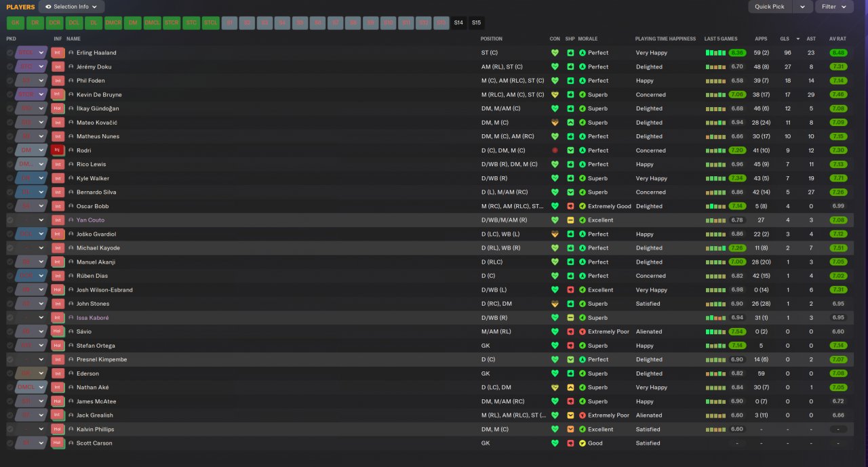Toggle the pick checkmark for Issa Kaboré
The image size is (868, 467).
[x=9, y=318]
